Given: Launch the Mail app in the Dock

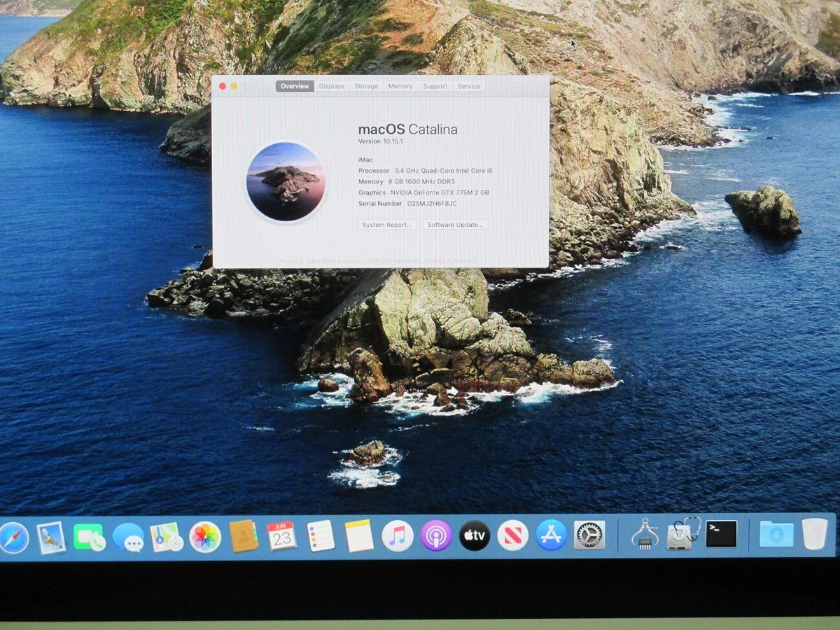Looking at the screenshot, I should [x=51, y=538].
